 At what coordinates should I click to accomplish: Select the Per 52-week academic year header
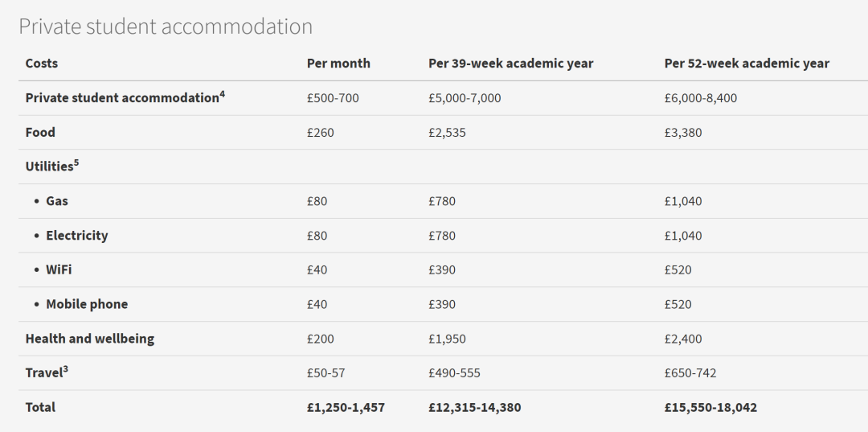[747, 64]
